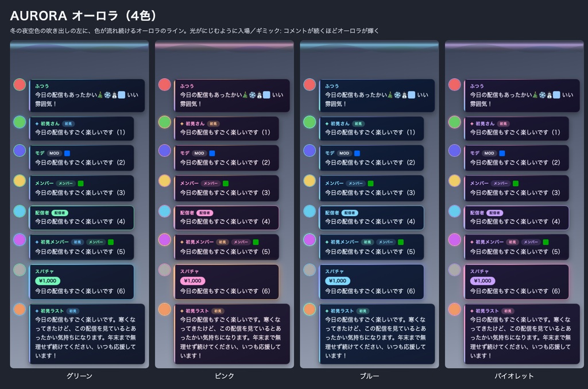
Task: Click the green square icon beside 初見メンバー in the ピンク column
Action: 256,242
